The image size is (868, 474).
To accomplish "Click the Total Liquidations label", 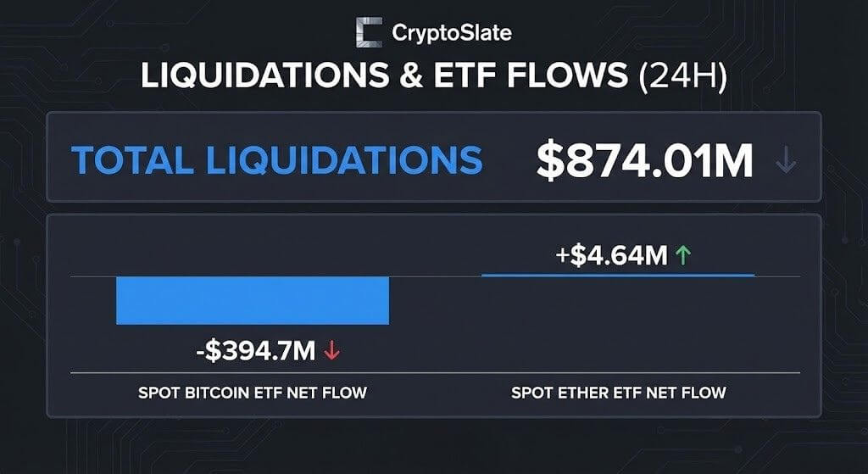I will point(277,160).
